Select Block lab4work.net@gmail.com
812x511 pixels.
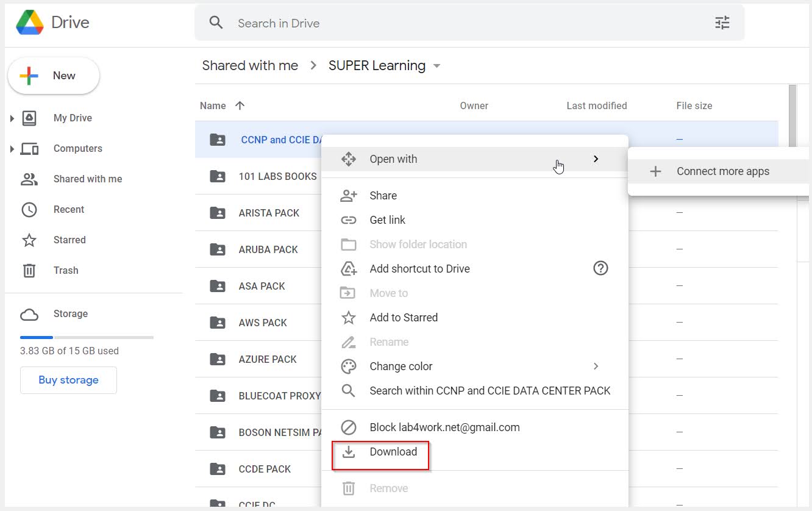click(x=475, y=427)
